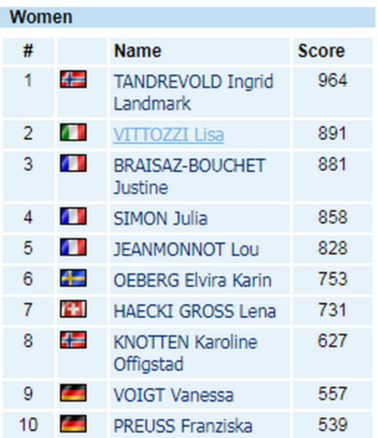Click Norway flag beside Tandrevold
Image resolution: width=378 pixels, height=438 pixels.
[73, 79]
